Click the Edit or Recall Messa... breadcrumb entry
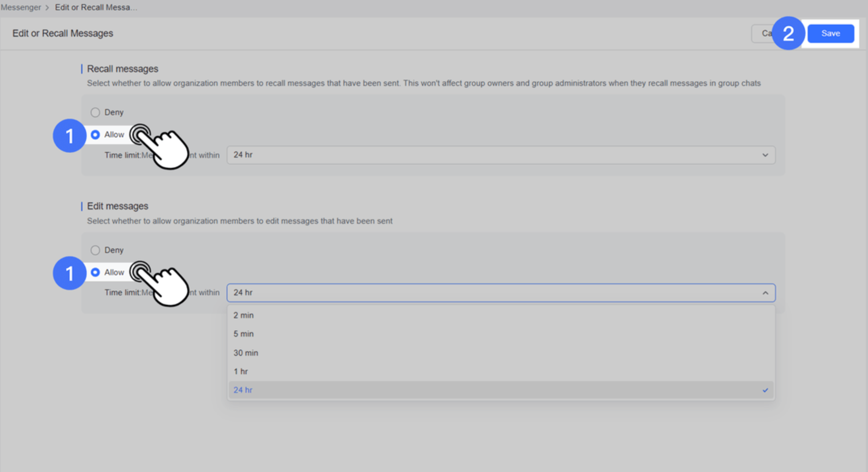This screenshot has width=868, height=472. 96,7
